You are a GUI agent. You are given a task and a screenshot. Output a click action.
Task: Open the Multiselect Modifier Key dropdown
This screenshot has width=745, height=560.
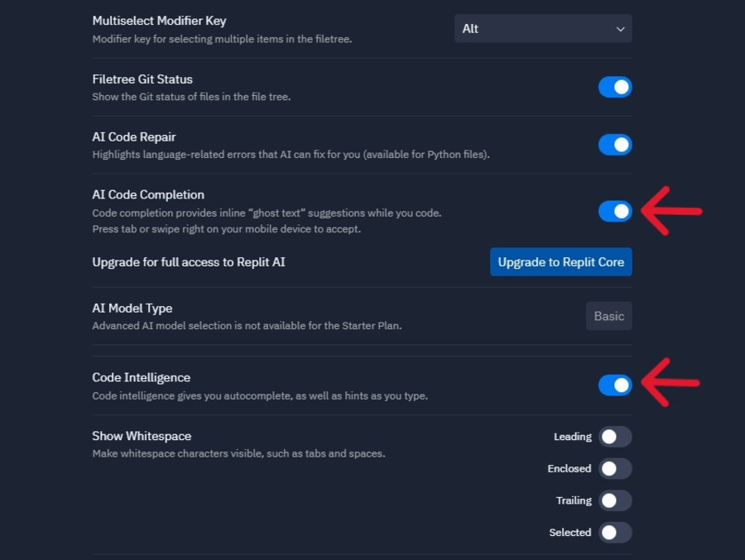click(542, 29)
